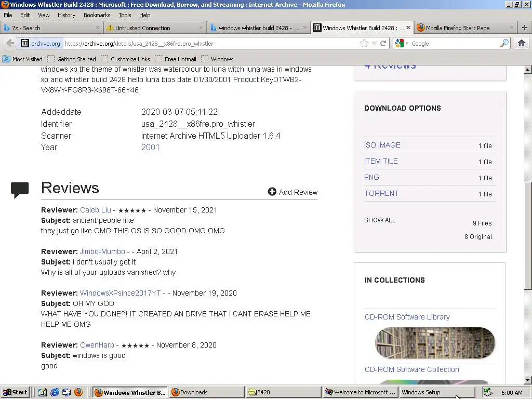Open the URL history dropdown arrow
Screen dimensions: 532x399
374,44
